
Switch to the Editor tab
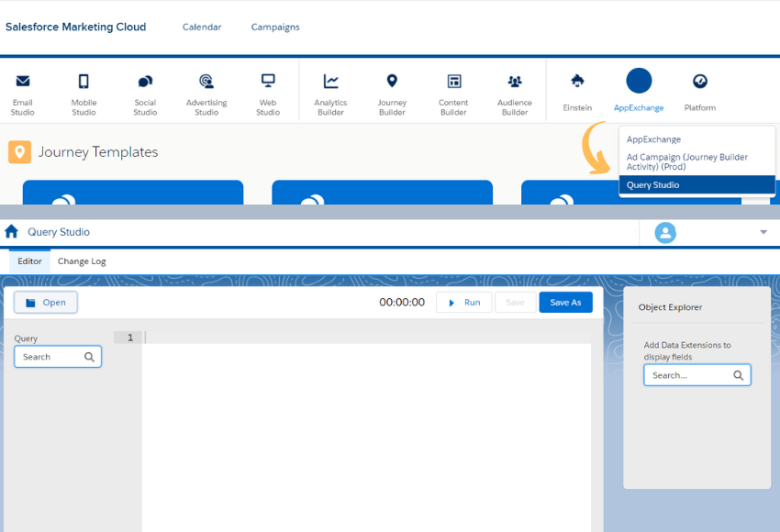[x=30, y=261]
